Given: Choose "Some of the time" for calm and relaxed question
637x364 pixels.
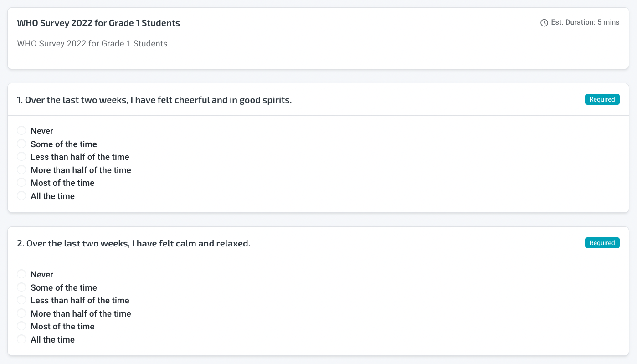Looking at the screenshot, I should (21, 287).
